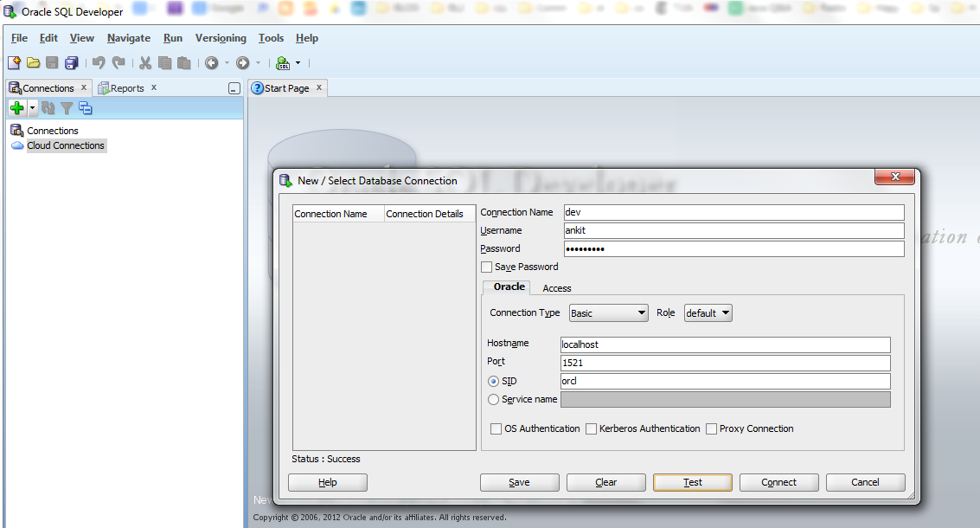Screen dimensions: 980x528
Task: Click the Username input field
Action: 733,230
